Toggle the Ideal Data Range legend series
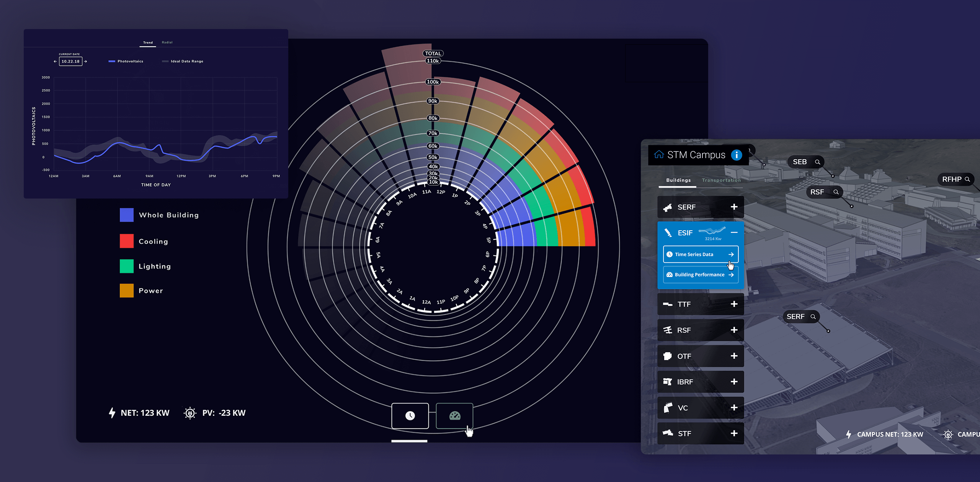The width and height of the screenshot is (980, 482). click(x=183, y=61)
